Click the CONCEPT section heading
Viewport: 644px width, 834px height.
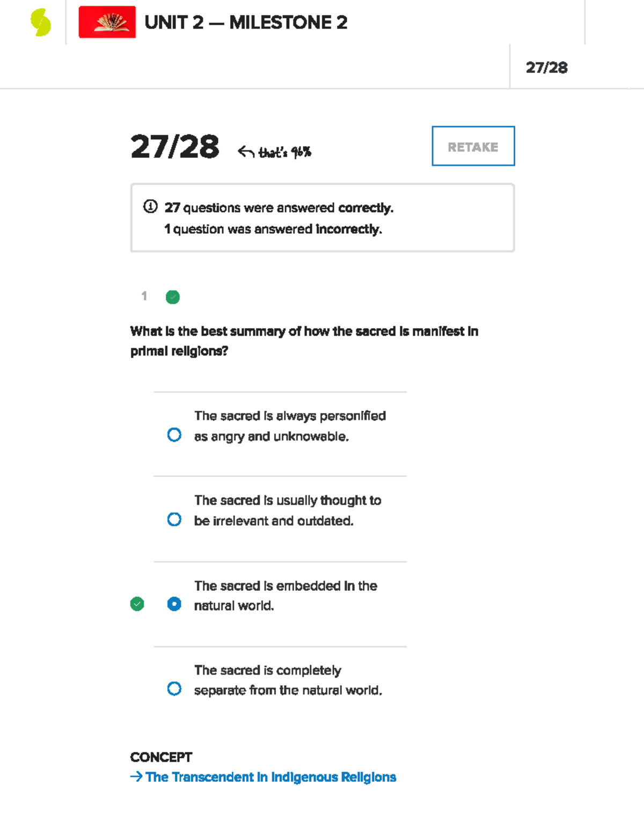(161, 757)
